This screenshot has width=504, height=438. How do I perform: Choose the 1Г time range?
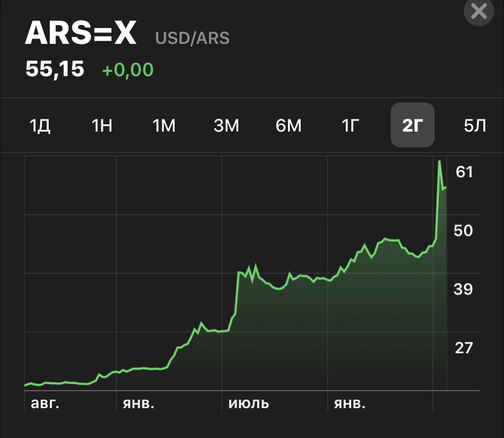[x=351, y=125]
